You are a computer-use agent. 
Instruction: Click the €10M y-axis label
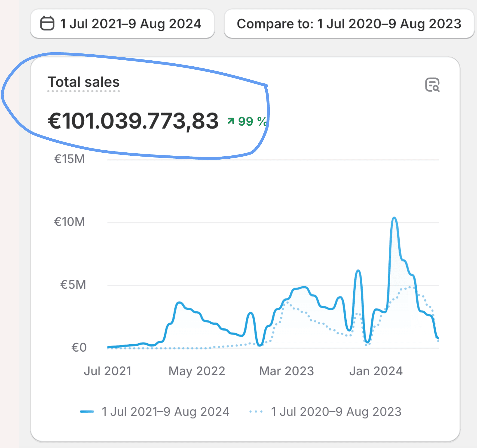click(x=70, y=222)
